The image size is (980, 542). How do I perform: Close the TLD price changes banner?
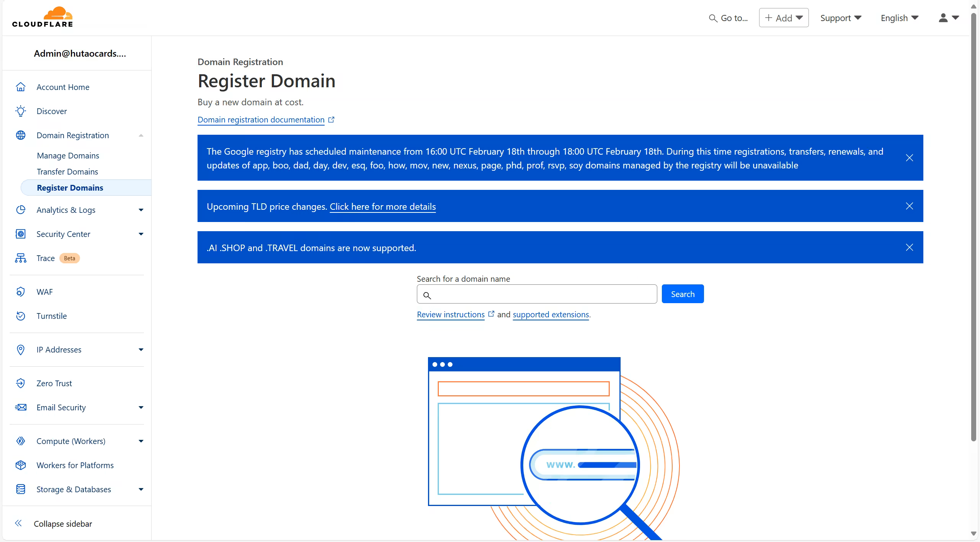(909, 206)
